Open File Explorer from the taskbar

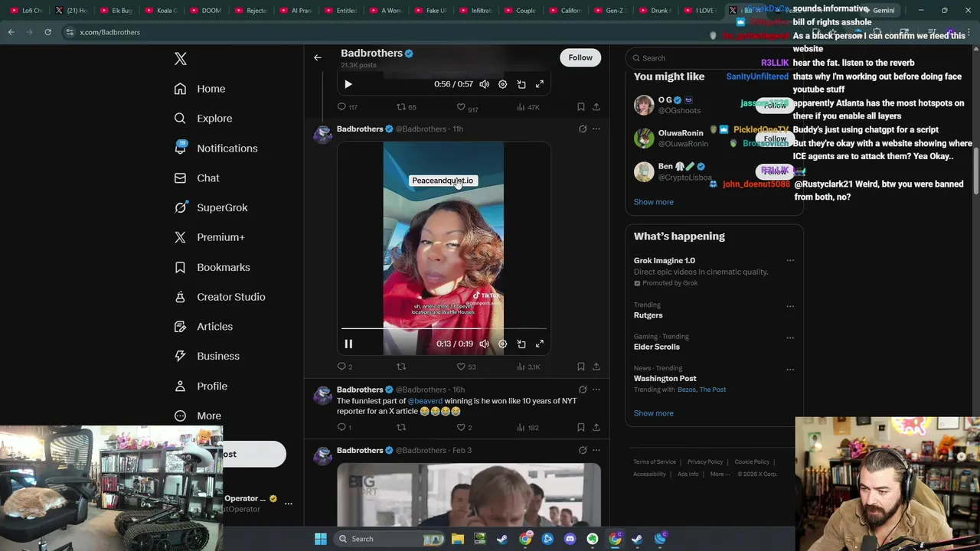click(x=458, y=539)
